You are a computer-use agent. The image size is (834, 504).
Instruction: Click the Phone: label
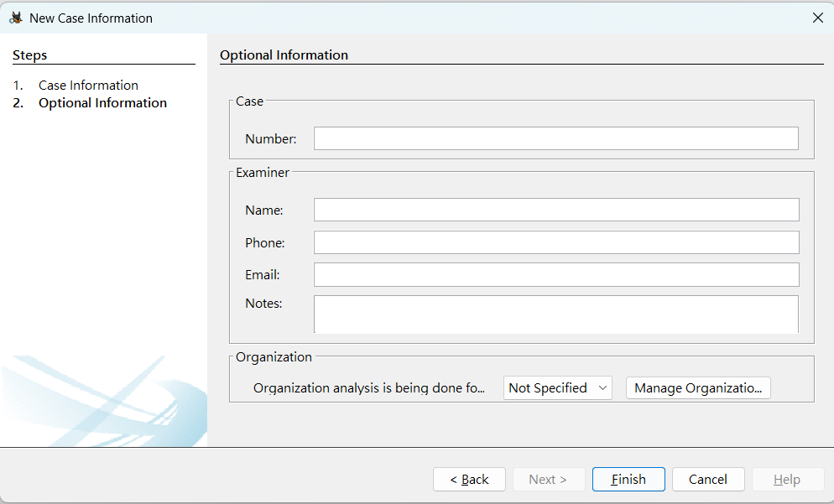[265, 243]
